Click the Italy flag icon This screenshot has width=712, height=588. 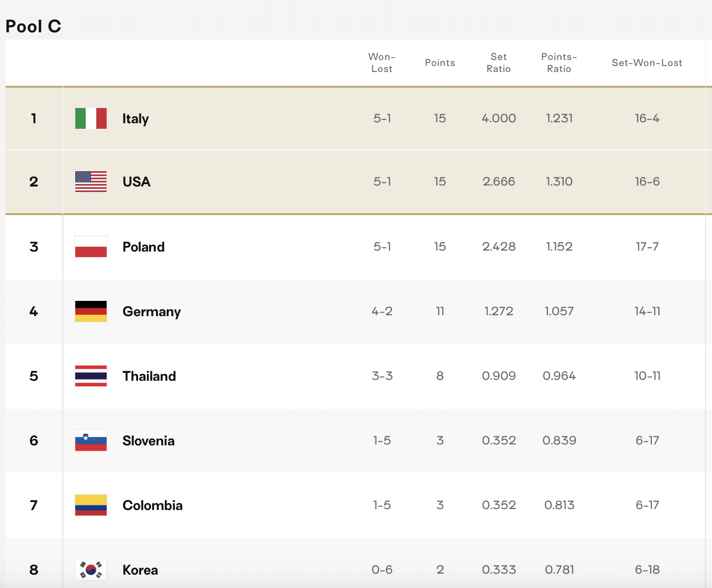click(x=91, y=119)
